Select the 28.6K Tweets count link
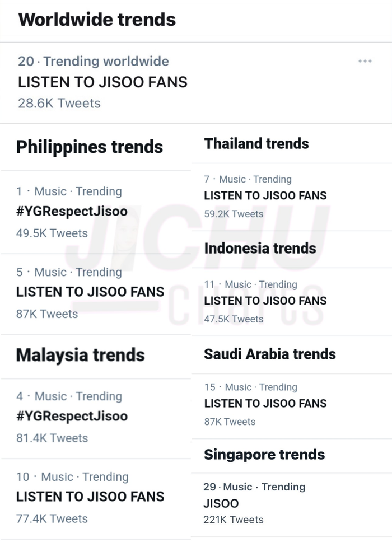This screenshot has width=392, height=547. click(59, 103)
